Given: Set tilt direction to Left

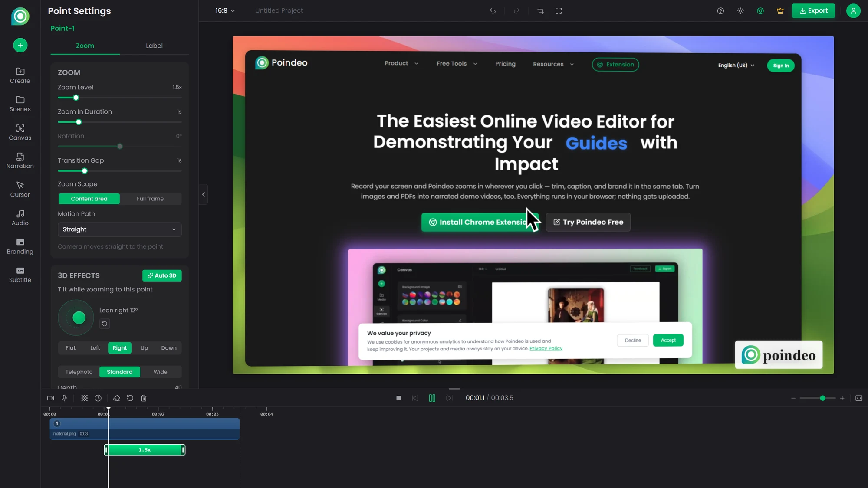Looking at the screenshot, I should [95, 348].
